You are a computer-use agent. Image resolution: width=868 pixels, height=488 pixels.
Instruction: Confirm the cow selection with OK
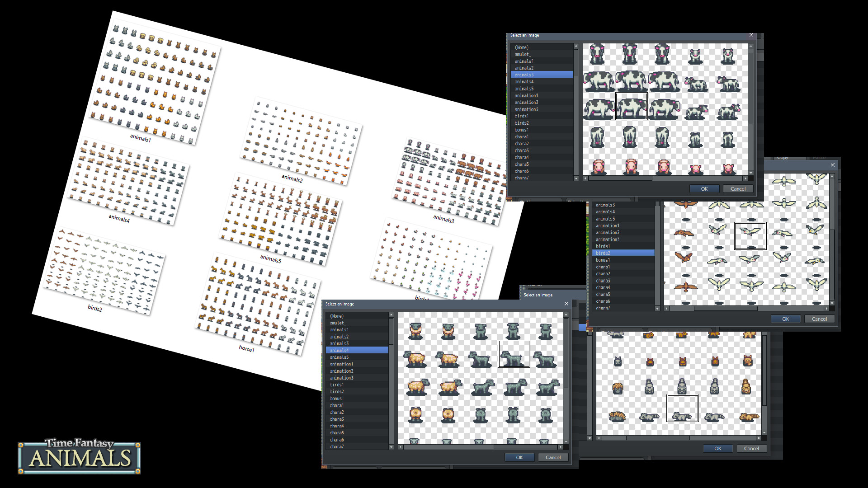[704, 188]
